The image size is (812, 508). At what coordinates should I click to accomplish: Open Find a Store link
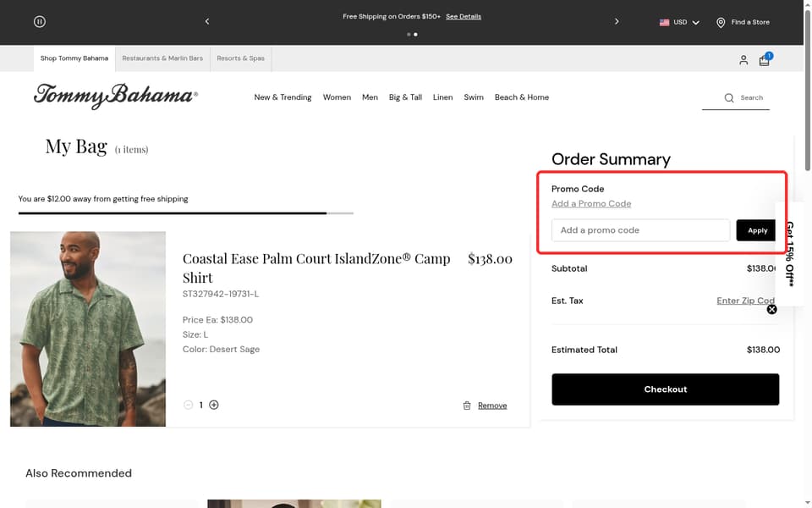pos(750,22)
